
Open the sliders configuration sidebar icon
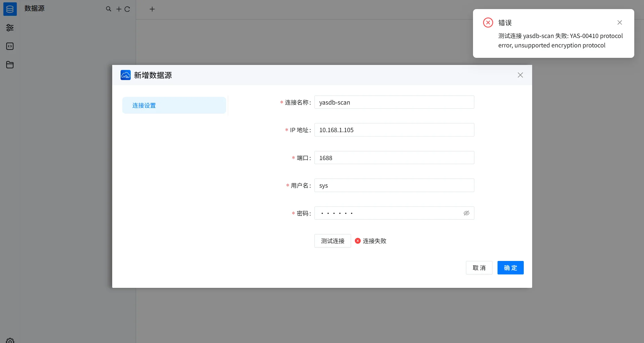[x=10, y=28]
